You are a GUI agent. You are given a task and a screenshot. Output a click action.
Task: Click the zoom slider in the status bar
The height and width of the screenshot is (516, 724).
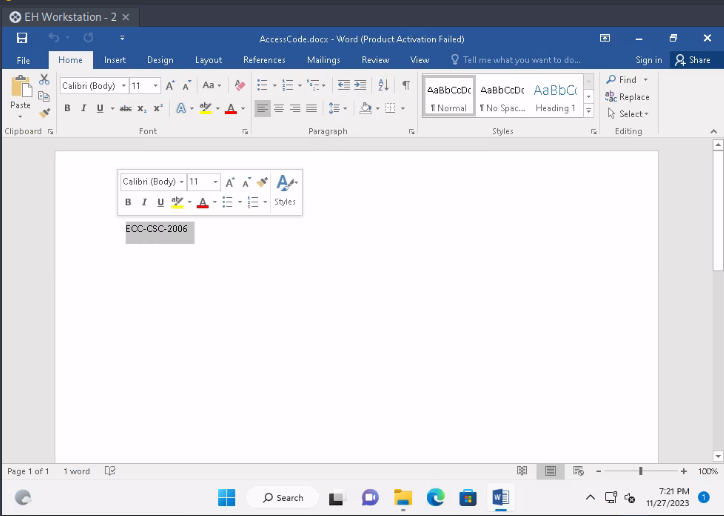tap(640, 471)
